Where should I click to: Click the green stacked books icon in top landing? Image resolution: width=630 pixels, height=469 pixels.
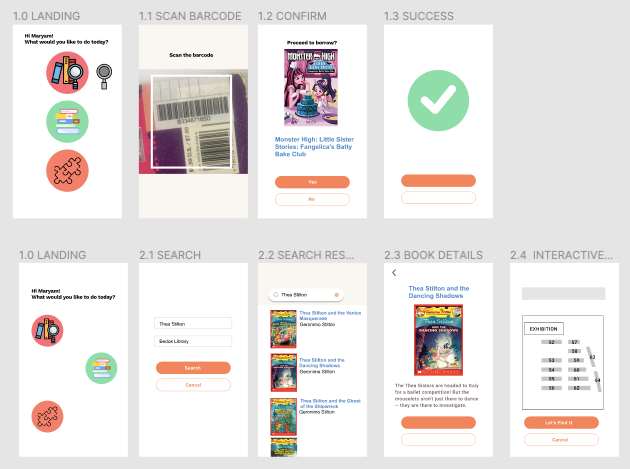(67, 121)
